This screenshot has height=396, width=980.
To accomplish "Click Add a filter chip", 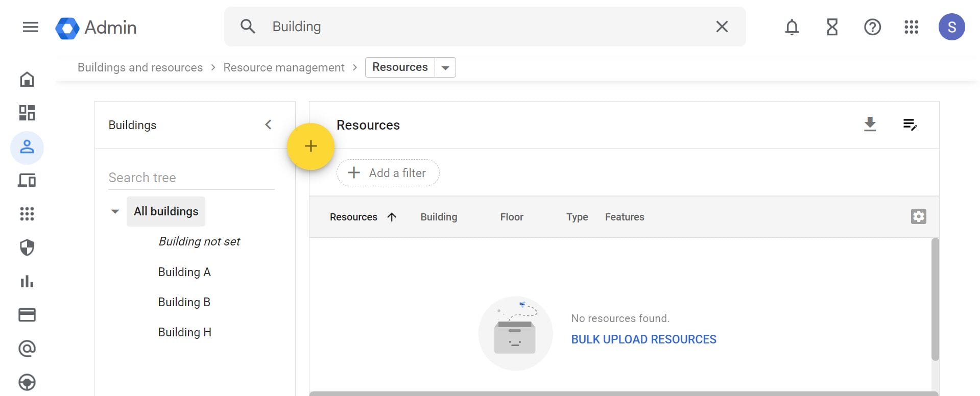I will [x=388, y=173].
